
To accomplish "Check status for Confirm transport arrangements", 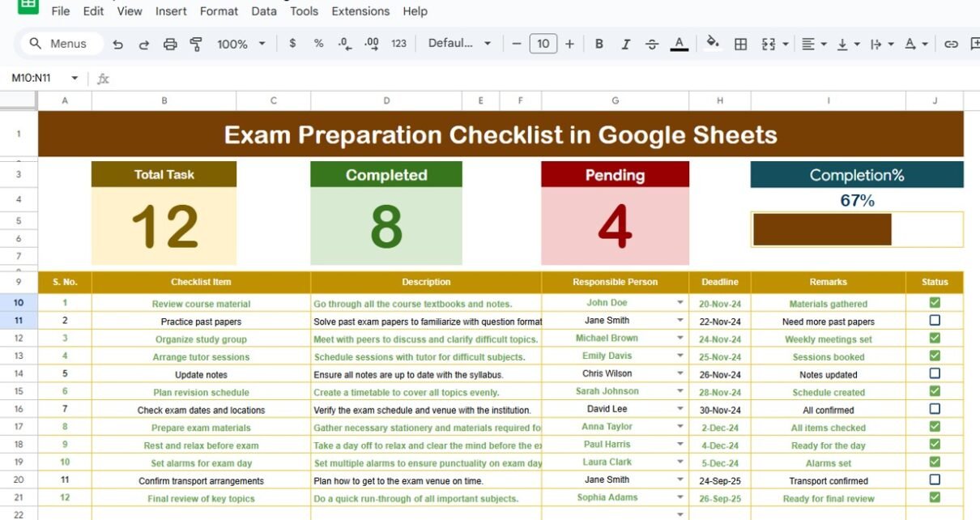I will (935, 480).
